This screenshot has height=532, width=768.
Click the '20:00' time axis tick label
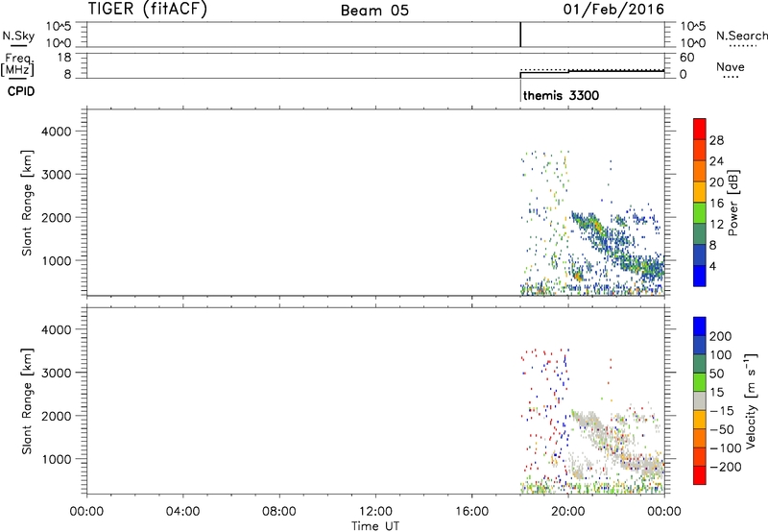(568, 512)
